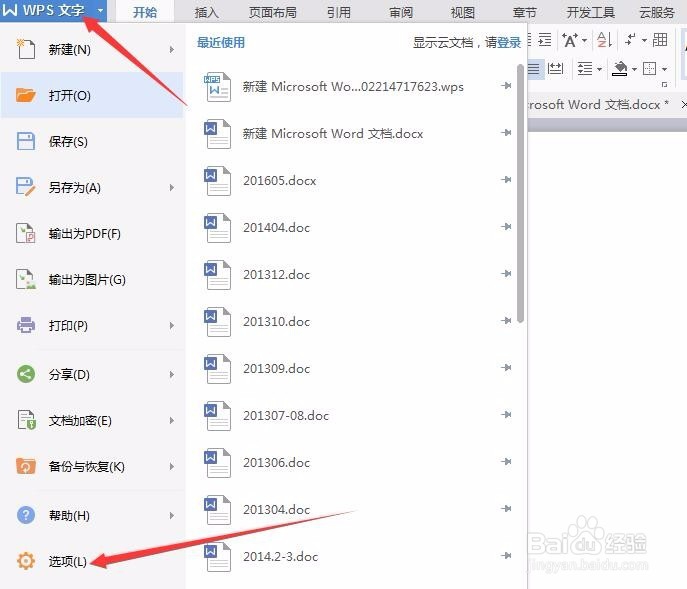This screenshot has height=589, width=687.
Task: Click the Chinese layout A icon
Action: (570, 40)
